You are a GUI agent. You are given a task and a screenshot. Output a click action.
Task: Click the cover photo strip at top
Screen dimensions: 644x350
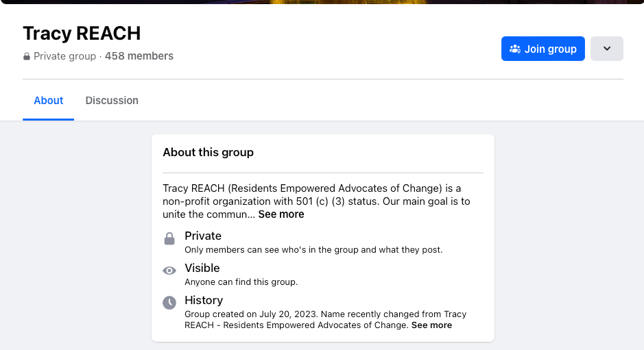pyautogui.click(x=322, y=2)
